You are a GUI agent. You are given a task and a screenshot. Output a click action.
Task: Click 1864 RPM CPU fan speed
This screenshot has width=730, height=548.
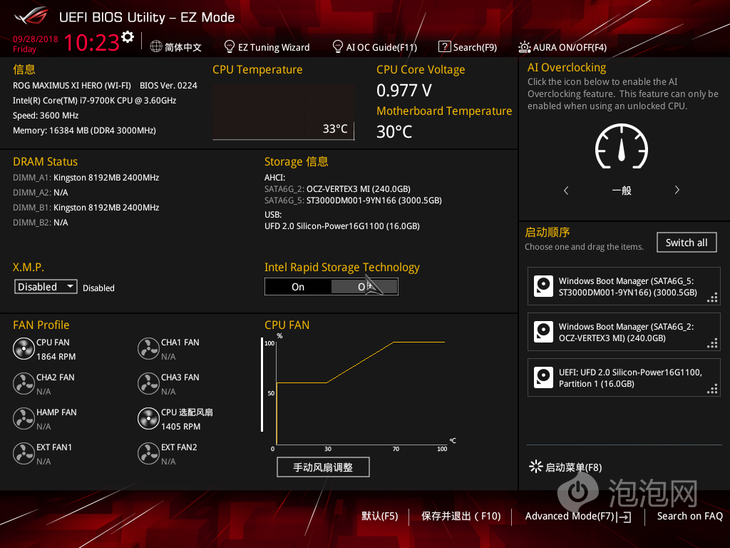(56, 357)
